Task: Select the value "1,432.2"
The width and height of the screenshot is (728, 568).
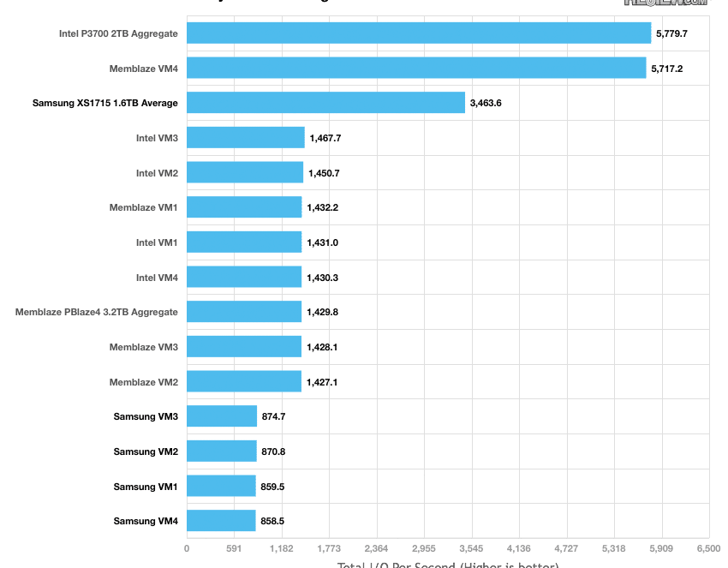Action: click(x=323, y=207)
